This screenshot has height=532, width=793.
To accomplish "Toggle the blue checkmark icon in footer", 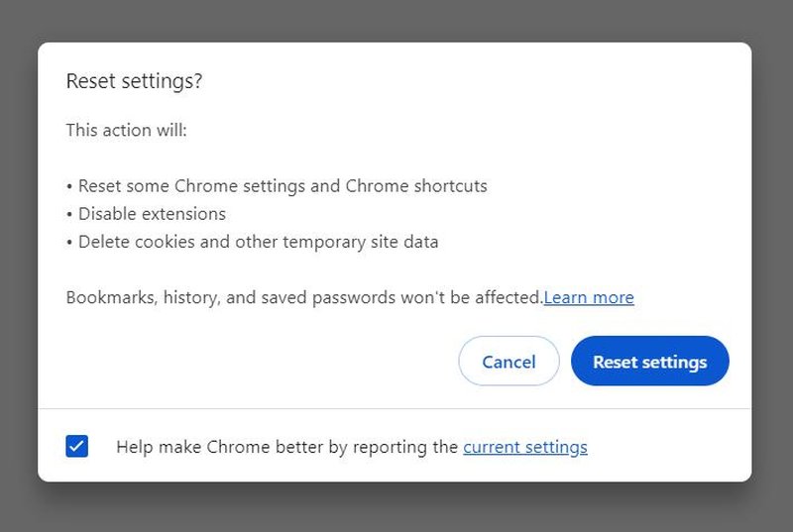I will (77, 446).
